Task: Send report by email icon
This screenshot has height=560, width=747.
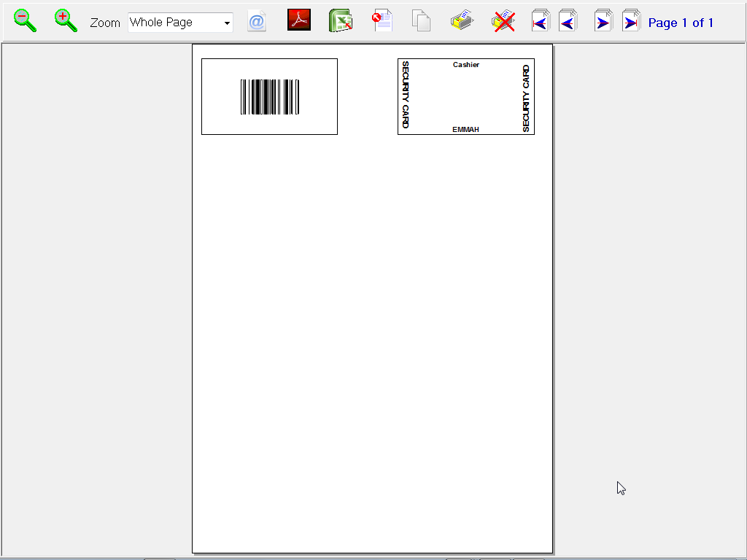Action: (x=257, y=22)
